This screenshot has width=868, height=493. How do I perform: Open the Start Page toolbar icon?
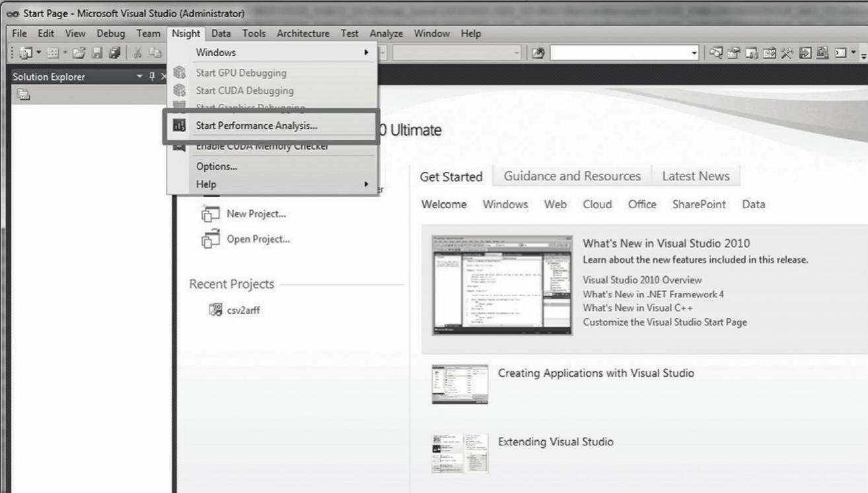(x=805, y=53)
